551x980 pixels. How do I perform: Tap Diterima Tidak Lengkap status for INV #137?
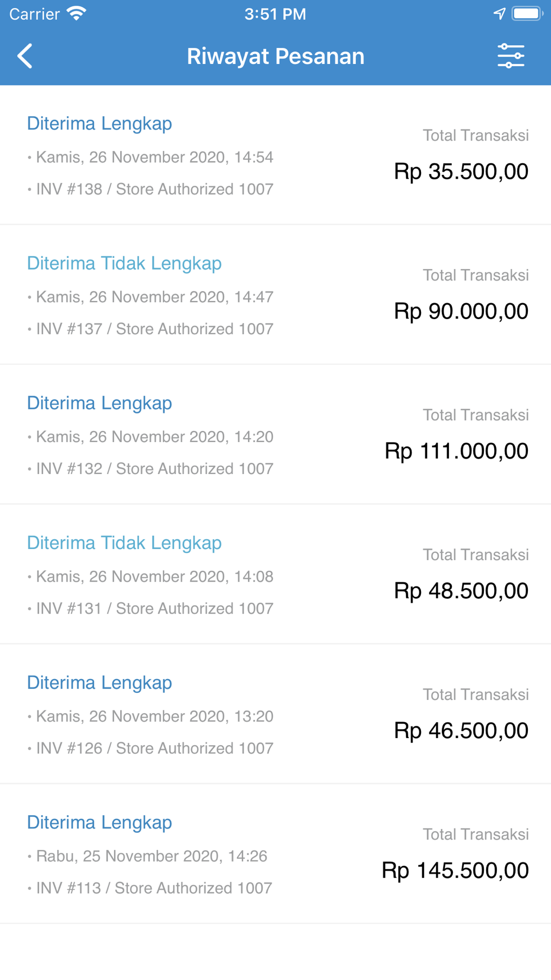125,263
